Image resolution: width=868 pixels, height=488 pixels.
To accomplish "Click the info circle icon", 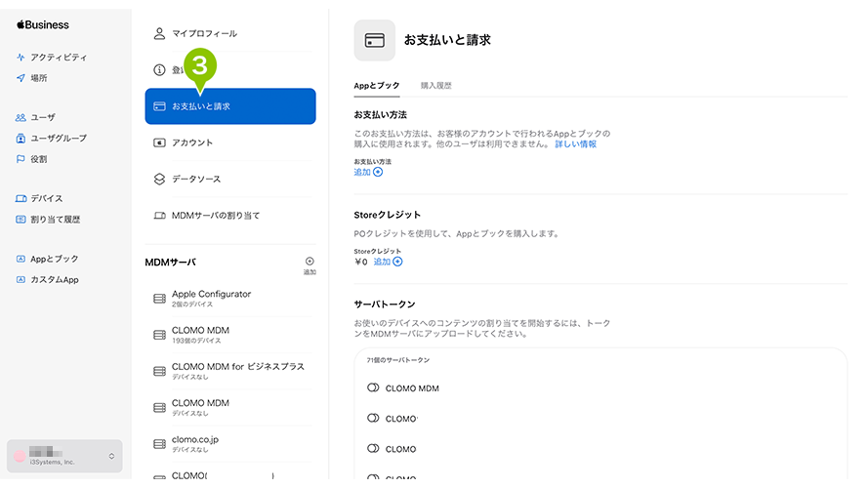I will pyautogui.click(x=159, y=69).
